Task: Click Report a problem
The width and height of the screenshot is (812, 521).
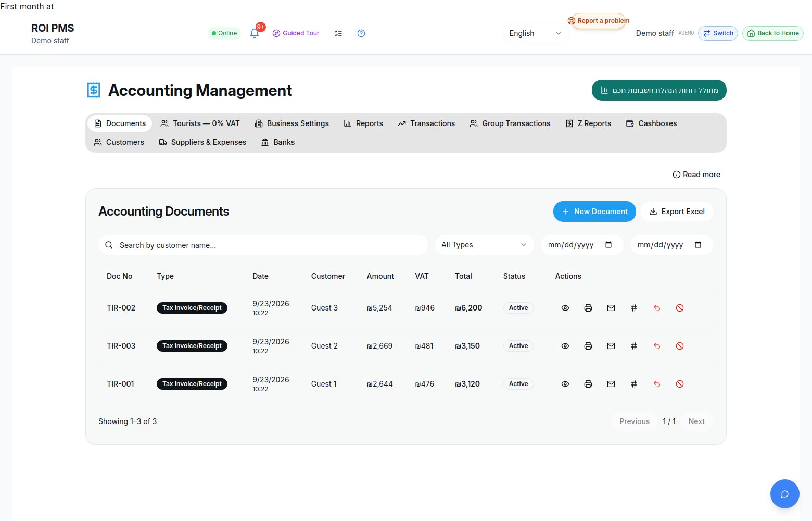Action: [599, 21]
